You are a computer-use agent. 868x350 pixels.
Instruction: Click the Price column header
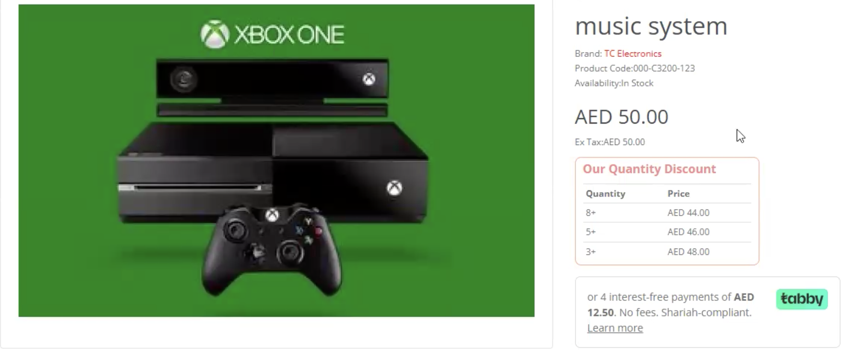coord(678,194)
